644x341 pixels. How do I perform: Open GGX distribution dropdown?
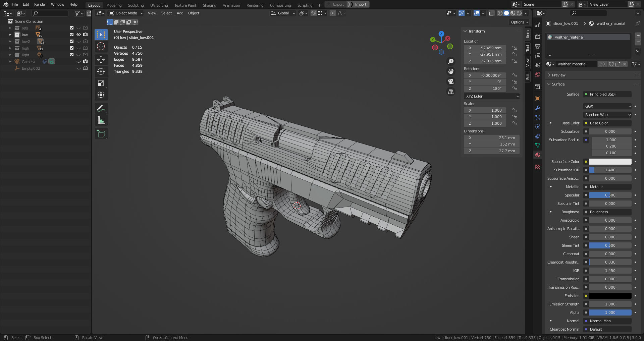(x=607, y=106)
